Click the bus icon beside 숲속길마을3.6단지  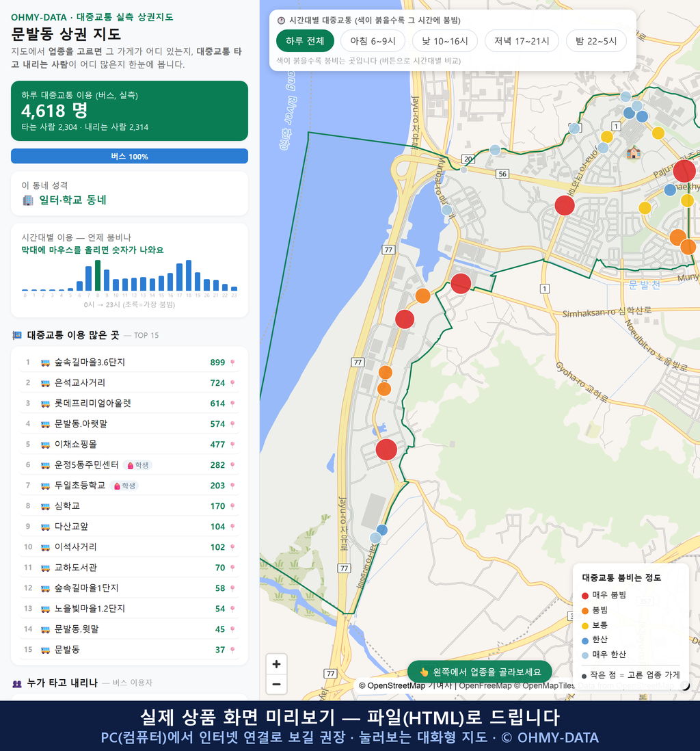(46, 363)
